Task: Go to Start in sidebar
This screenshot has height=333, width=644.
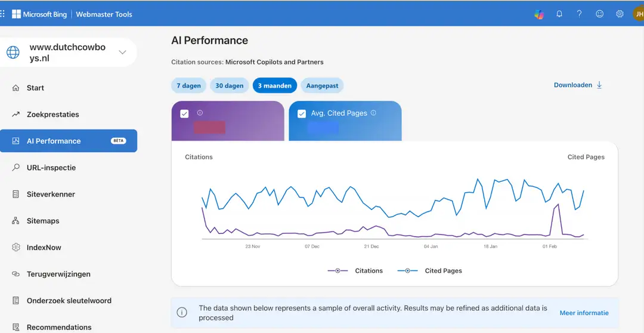Action: click(x=69, y=88)
